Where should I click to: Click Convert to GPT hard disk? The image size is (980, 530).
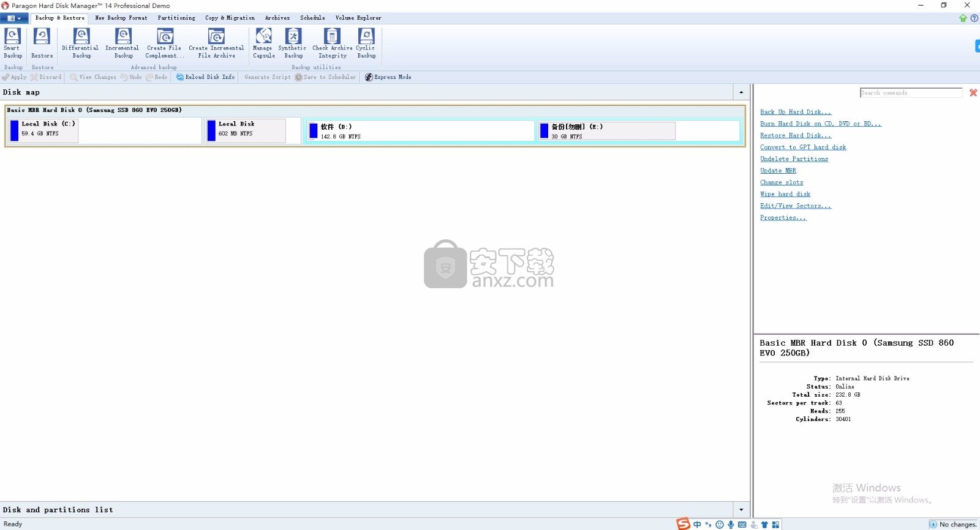point(803,147)
